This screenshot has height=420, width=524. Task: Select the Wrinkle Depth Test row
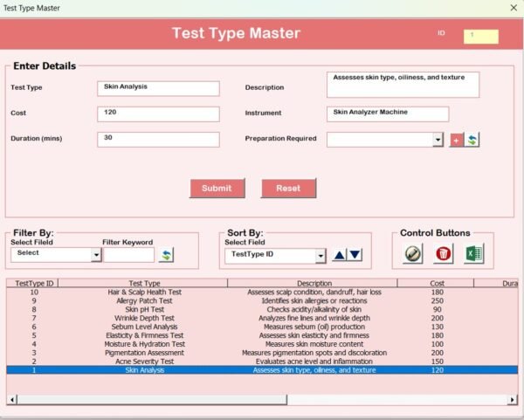[262, 318]
